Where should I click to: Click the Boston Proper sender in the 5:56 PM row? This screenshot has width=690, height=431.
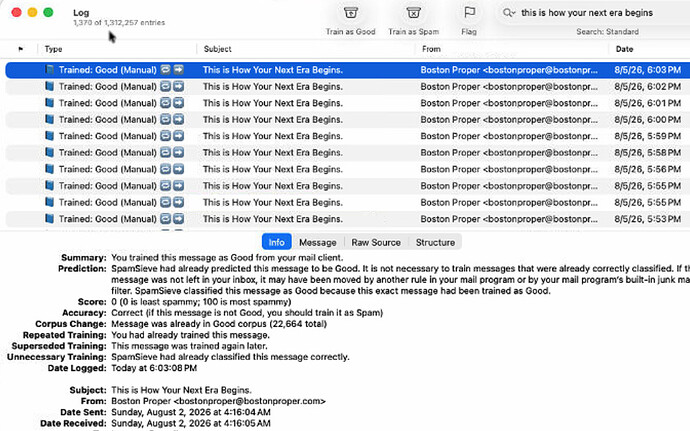pos(509,169)
